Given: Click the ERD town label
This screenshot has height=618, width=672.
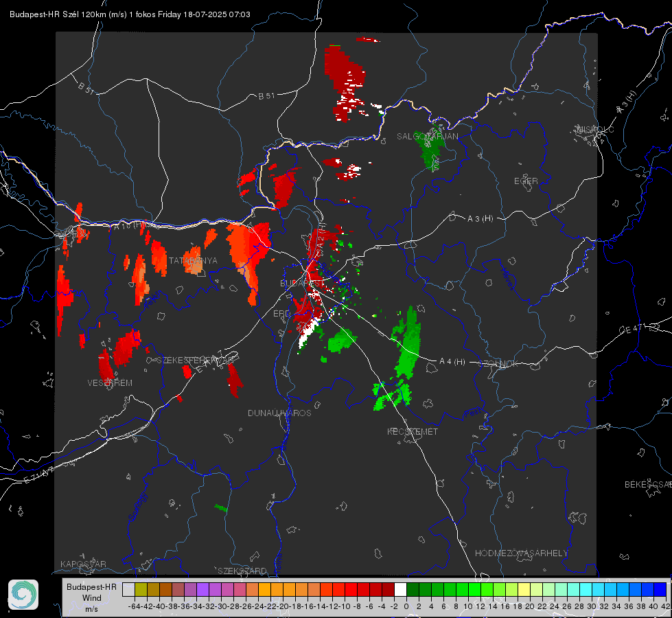Looking at the screenshot, I should (x=281, y=314).
